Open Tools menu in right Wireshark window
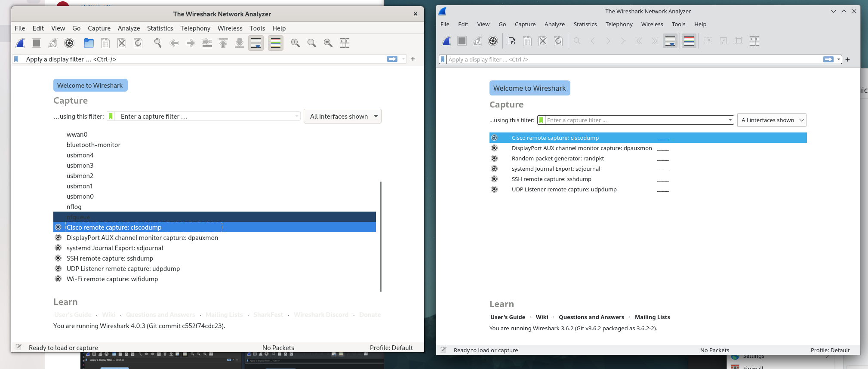868x369 pixels. [x=678, y=24]
